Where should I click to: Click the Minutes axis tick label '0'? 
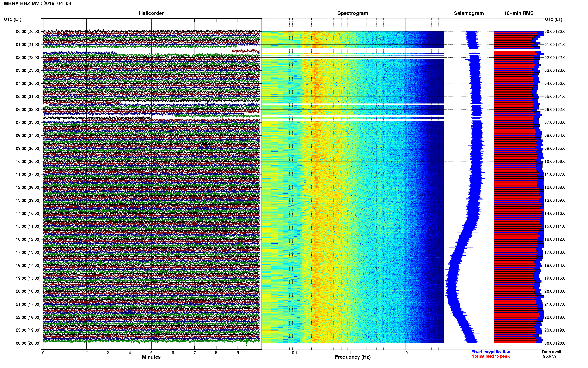[x=43, y=353]
